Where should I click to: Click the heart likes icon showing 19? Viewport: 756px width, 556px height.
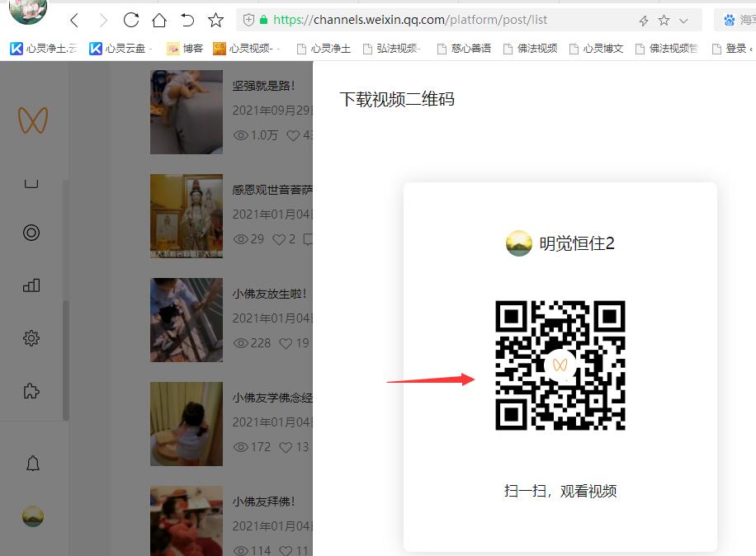(286, 343)
